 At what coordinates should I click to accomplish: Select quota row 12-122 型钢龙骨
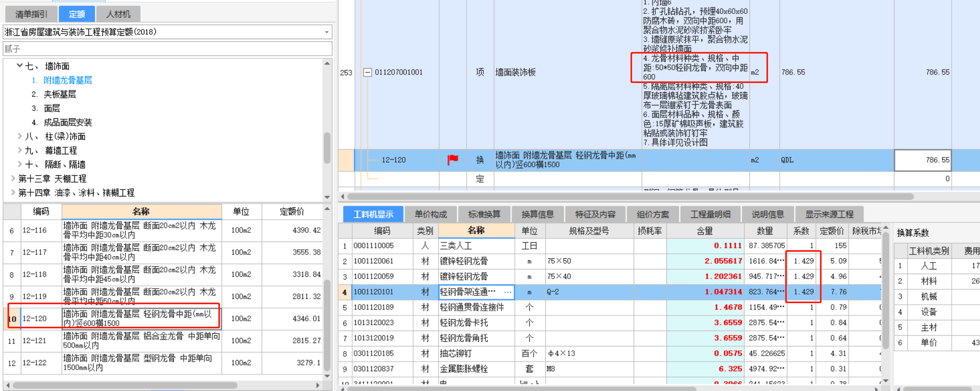tap(163, 363)
